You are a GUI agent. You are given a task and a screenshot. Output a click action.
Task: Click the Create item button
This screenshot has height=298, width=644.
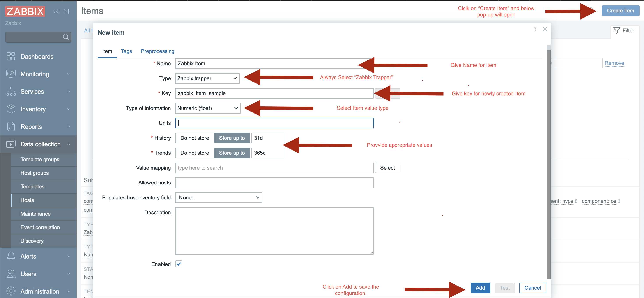(621, 11)
